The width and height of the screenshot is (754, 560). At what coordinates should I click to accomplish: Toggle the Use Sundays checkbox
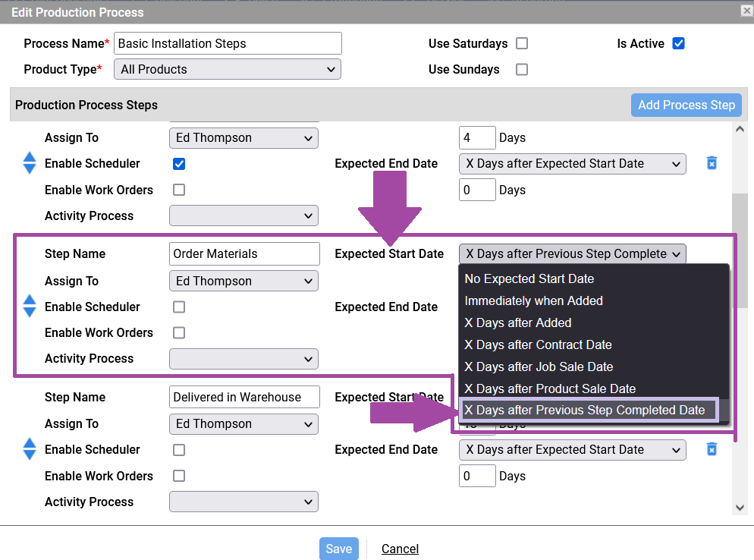pos(522,69)
